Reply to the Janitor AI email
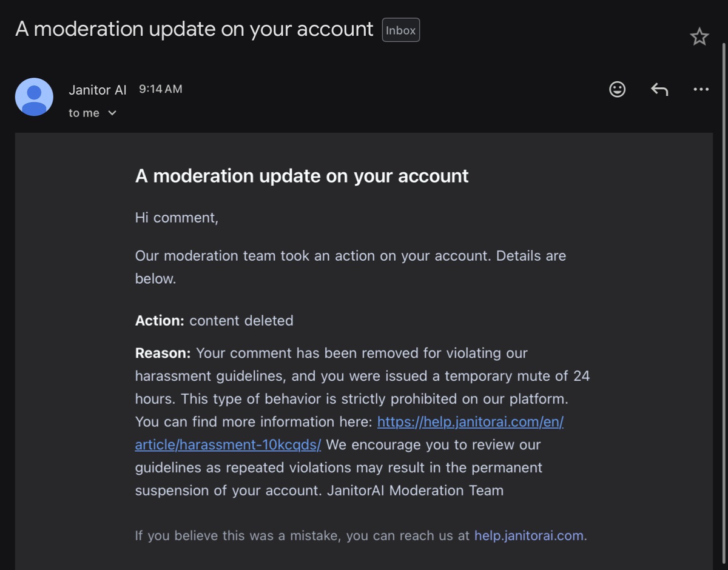The image size is (728, 570). [659, 90]
